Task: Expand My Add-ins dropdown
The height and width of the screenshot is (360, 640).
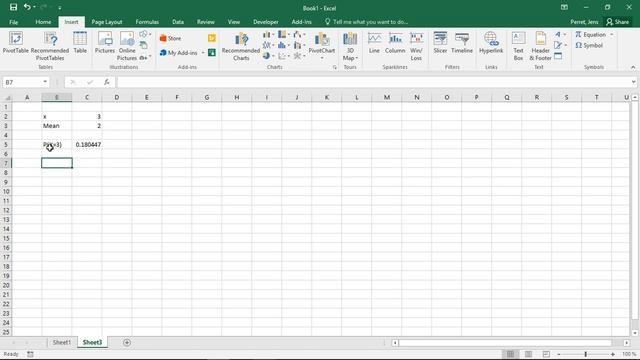Action: coord(203,53)
